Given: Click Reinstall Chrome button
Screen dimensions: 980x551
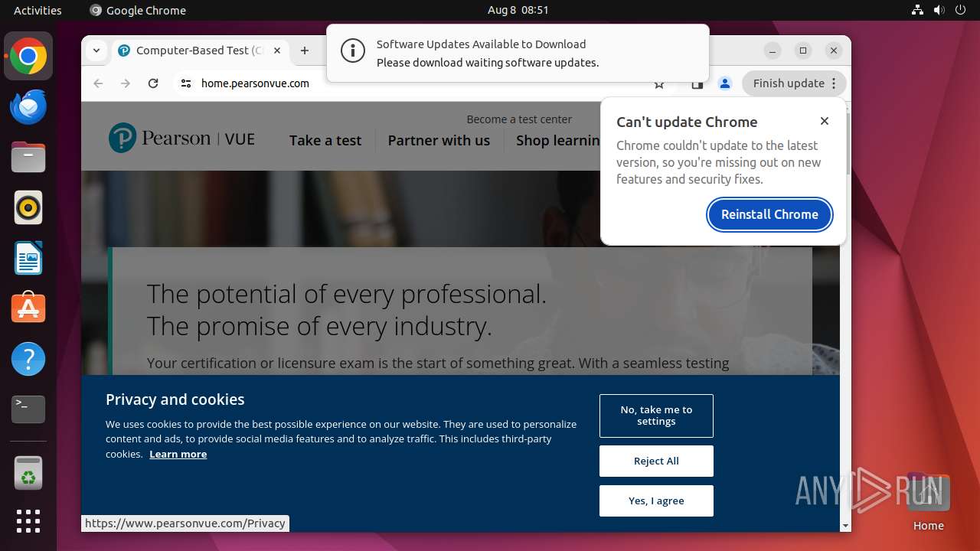Looking at the screenshot, I should click(769, 214).
